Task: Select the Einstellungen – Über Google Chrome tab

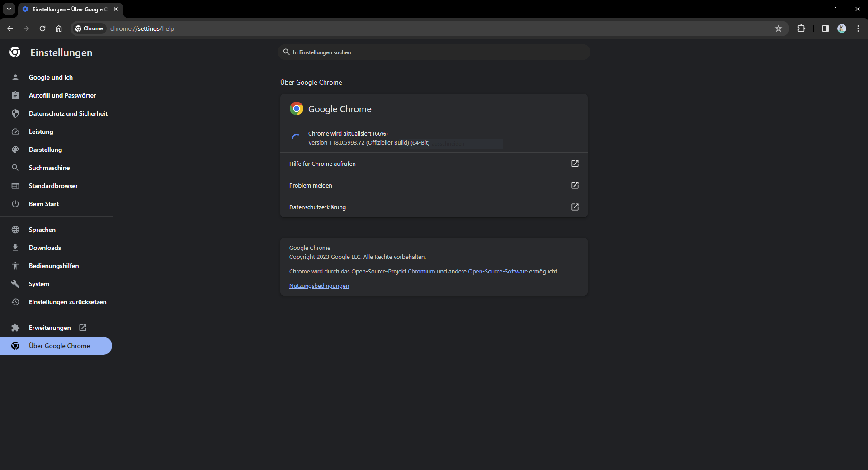Action: [70, 9]
